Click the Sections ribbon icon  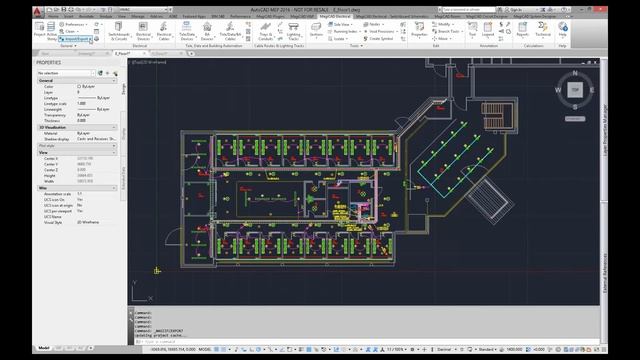(x=316, y=30)
